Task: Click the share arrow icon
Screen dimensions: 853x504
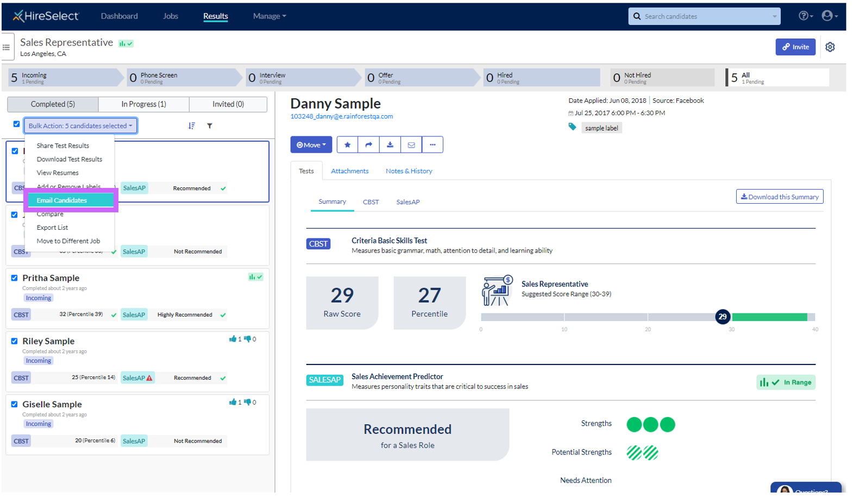Action: (368, 144)
